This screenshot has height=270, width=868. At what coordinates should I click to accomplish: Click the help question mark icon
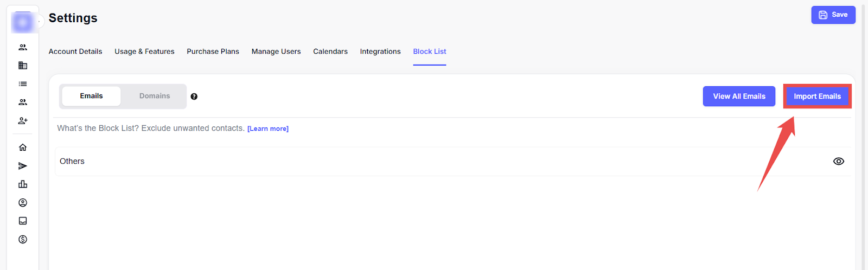194,97
